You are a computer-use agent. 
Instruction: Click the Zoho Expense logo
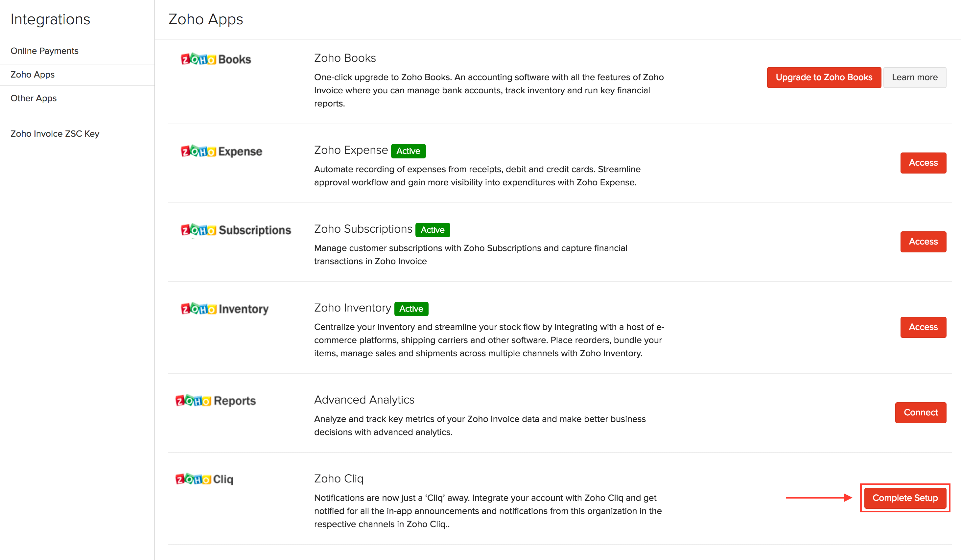[222, 152]
